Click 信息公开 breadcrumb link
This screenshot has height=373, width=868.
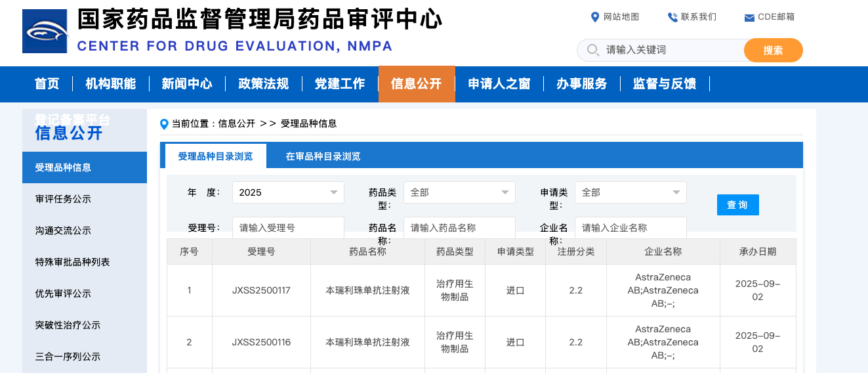[x=236, y=123]
